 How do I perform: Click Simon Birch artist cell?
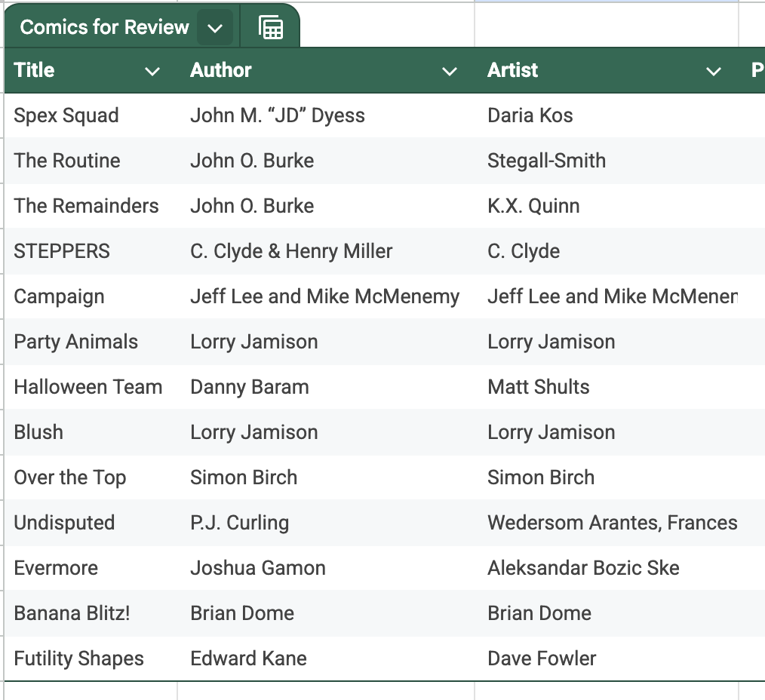[x=607, y=477]
